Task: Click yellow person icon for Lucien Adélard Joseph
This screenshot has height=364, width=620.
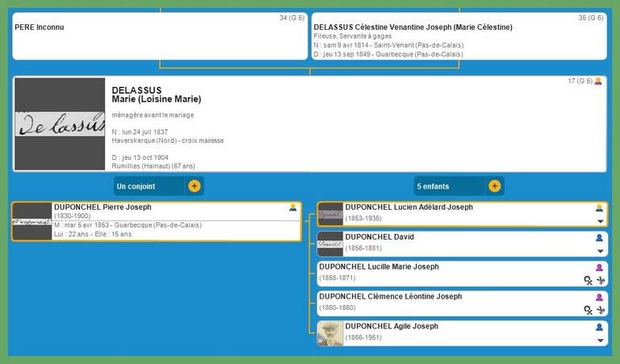Action: coord(599,208)
